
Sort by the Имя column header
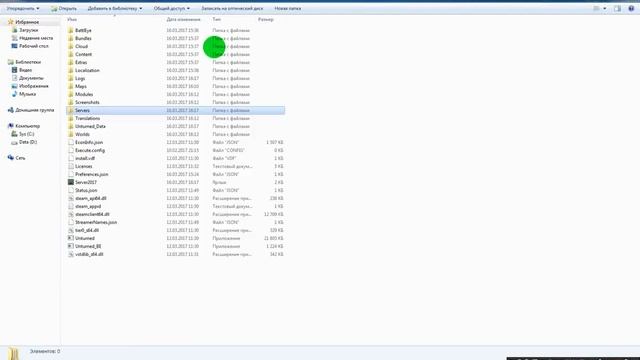[72, 19]
